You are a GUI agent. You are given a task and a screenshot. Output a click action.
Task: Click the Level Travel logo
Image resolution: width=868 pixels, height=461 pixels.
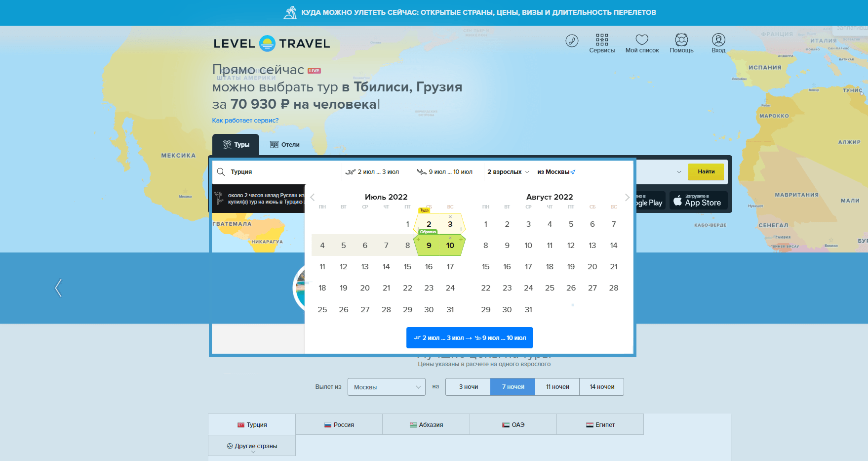(272, 43)
